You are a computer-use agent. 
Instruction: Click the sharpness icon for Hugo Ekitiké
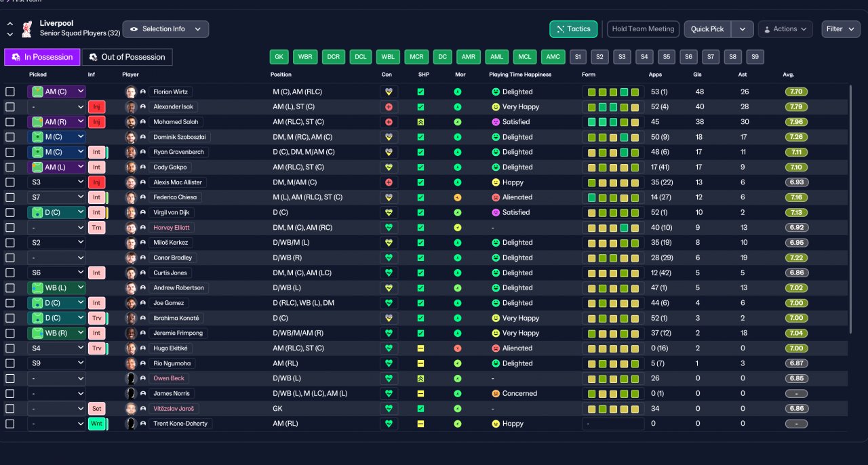pos(420,348)
